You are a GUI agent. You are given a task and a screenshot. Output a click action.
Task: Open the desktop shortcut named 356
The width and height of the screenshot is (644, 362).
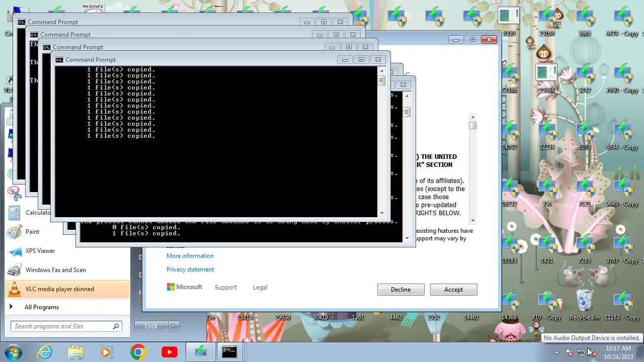click(x=547, y=192)
